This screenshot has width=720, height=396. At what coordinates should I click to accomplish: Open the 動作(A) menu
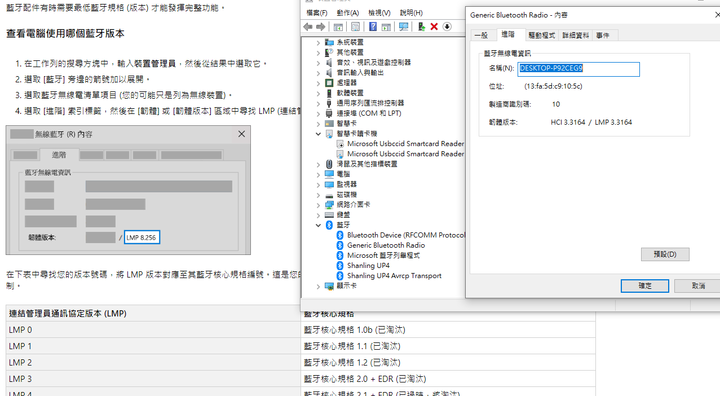coord(348,13)
